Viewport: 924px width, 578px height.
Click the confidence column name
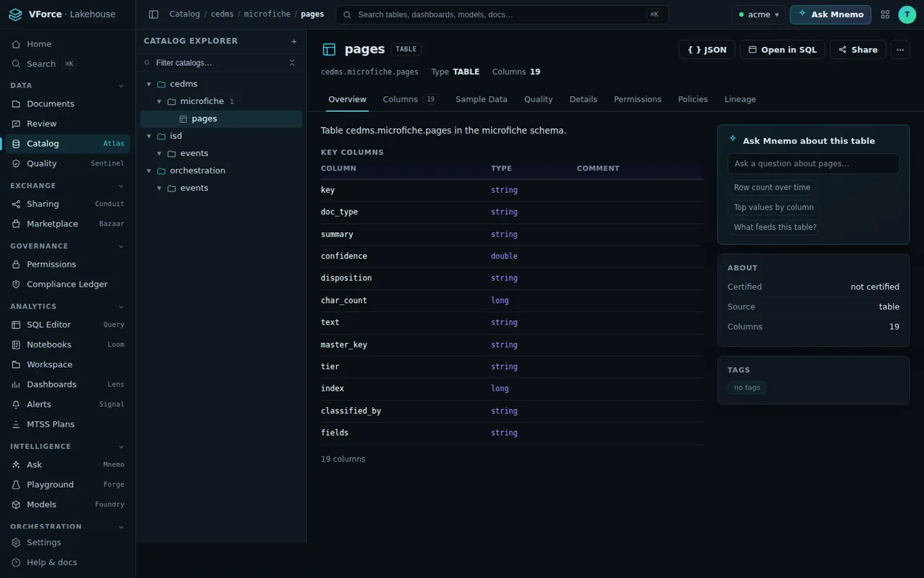coord(344,256)
